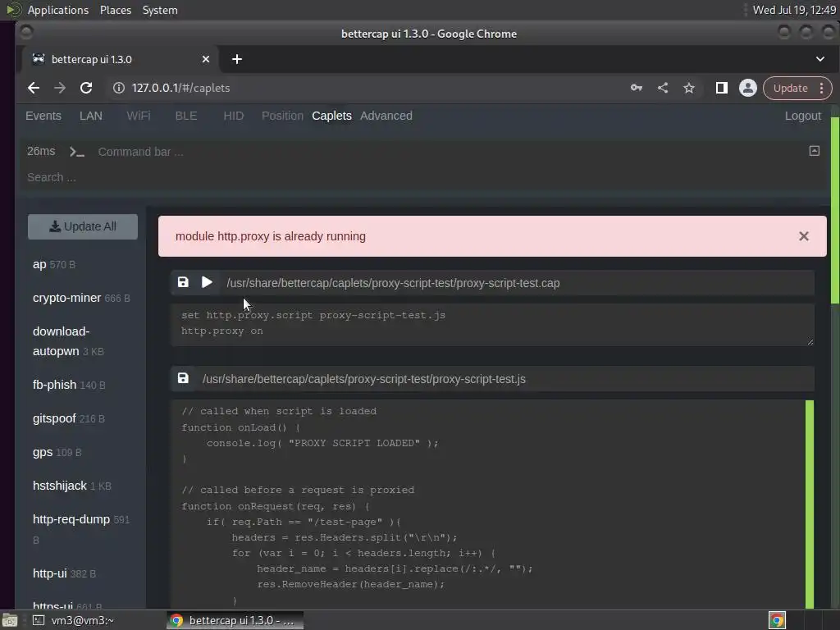Click the green JS editor scrollbar
The height and width of the screenshot is (630, 840).
[810, 504]
